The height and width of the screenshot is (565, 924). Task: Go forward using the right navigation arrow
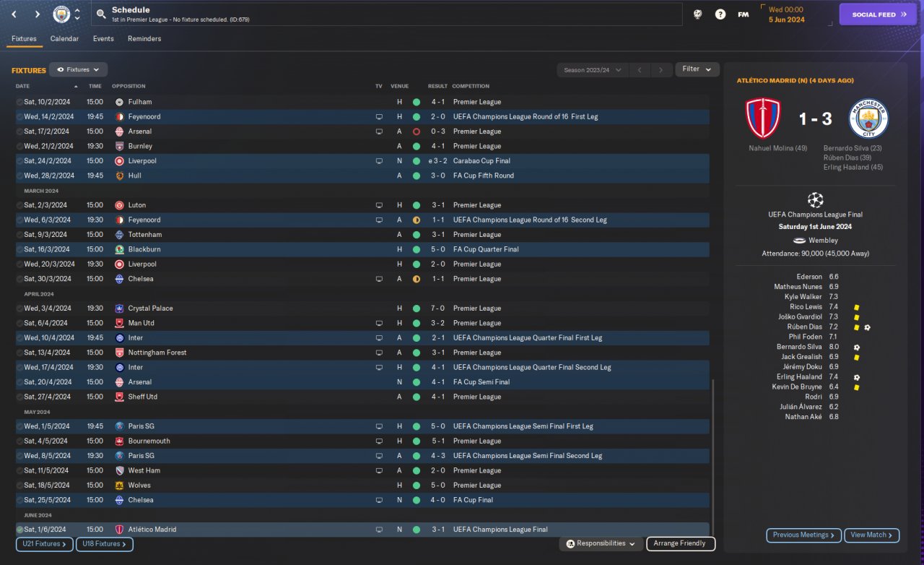click(38, 14)
